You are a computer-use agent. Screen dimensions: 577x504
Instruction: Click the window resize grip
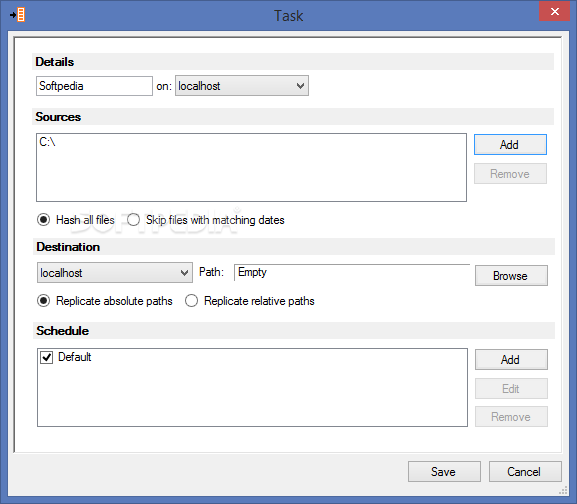(x=563, y=490)
